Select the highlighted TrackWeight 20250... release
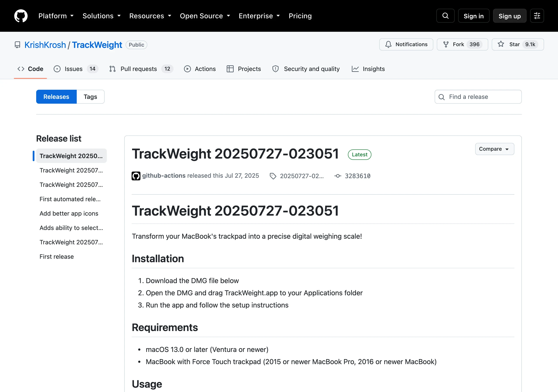Viewport: 558px width, 392px height. click(x=71, y=156)
